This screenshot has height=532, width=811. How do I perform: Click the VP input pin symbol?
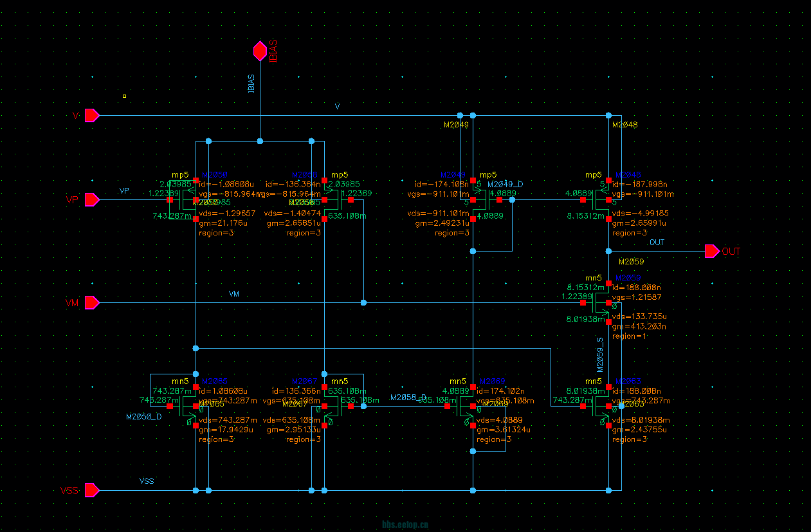[x=92, y=200]
